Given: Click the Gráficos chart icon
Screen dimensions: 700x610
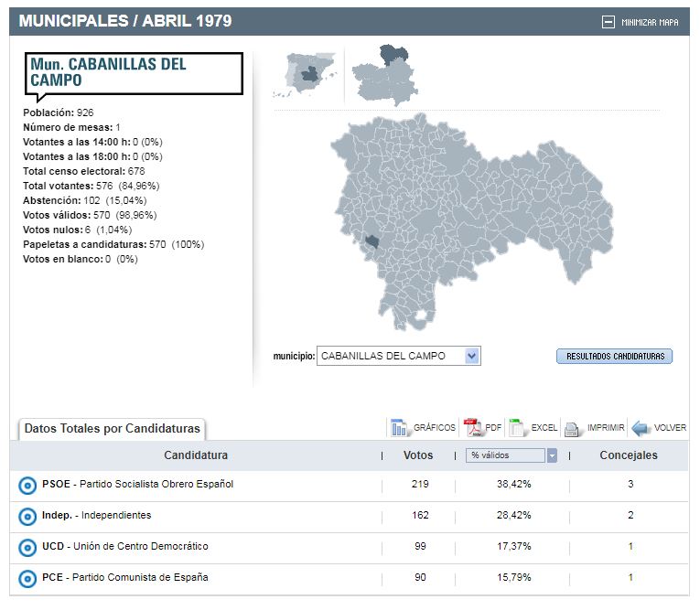Looking at the screenshot, I should [x=399, y=427].
